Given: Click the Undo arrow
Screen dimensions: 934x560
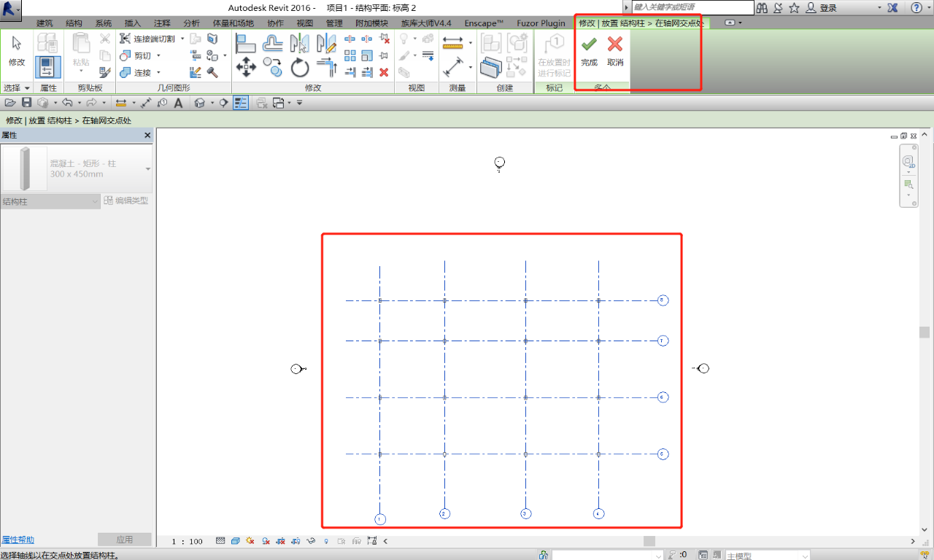Looking at the screenshot, I should coord(67,103).
